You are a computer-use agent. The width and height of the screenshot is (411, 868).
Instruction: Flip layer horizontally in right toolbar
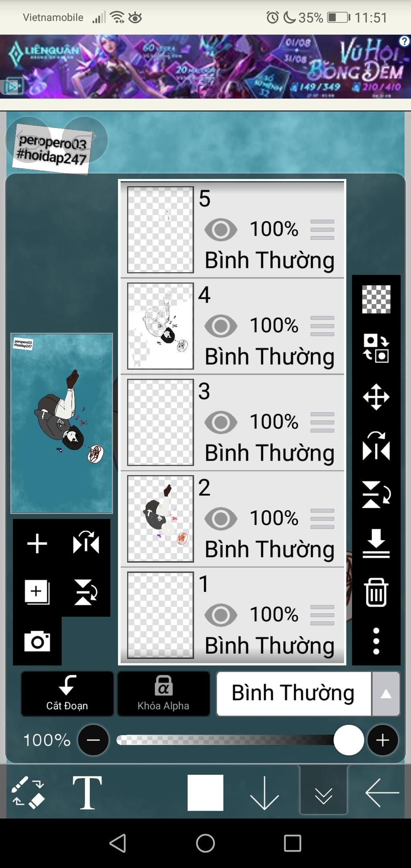[376, 446]
